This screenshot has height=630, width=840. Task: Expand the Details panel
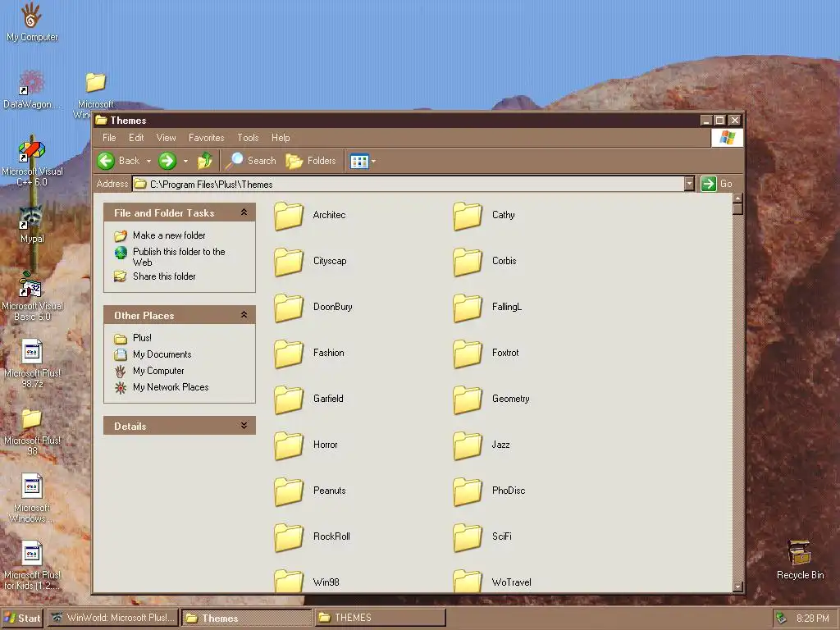point(244,426)
